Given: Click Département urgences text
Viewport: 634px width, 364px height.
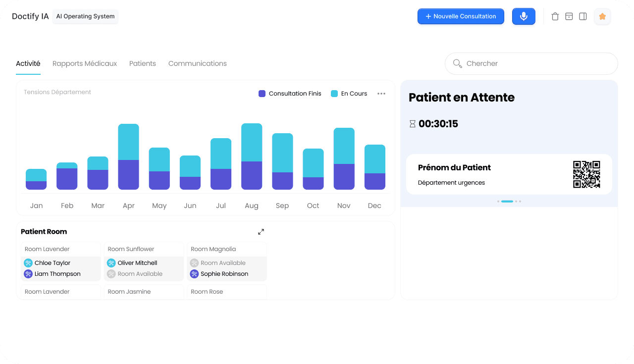Looking at the screenshot, I should 452,183.
